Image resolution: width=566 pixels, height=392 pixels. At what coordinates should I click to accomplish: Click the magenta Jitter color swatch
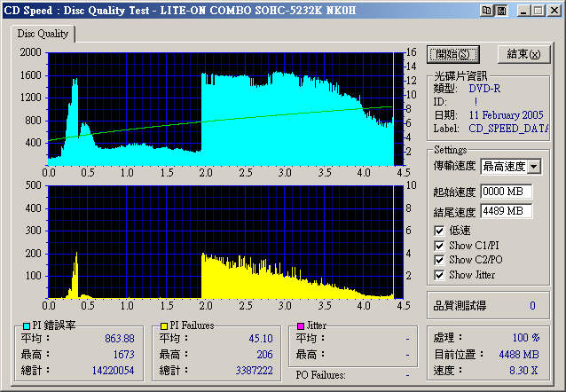click(301, 326)
